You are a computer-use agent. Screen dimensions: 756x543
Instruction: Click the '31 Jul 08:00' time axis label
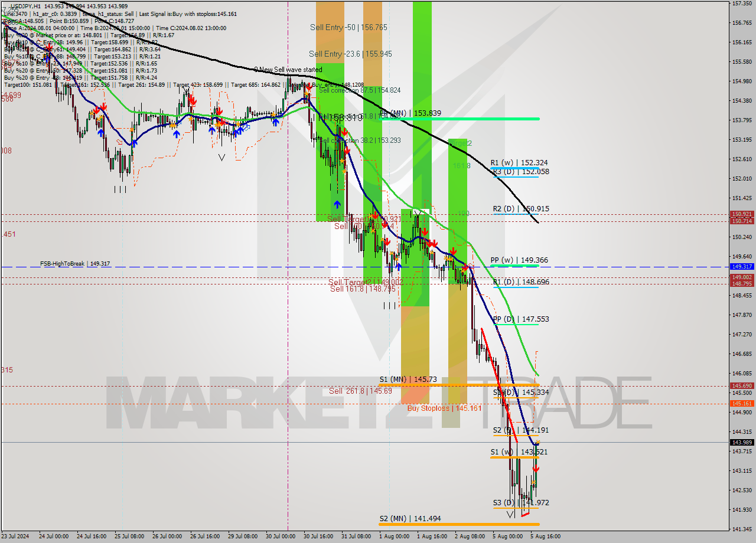tap(356, 537)
